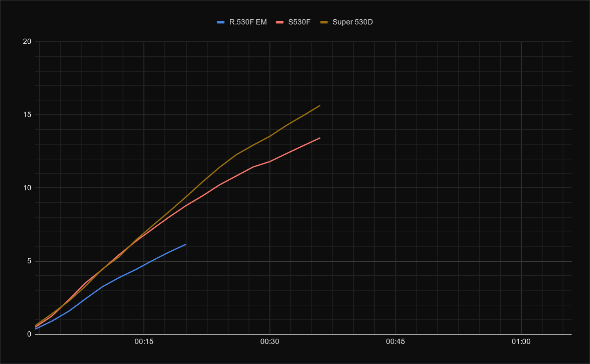This screenshot has width=590, height=364.
Task: Toggle the R.530F EM series legend label
Action: pos(248,22)
